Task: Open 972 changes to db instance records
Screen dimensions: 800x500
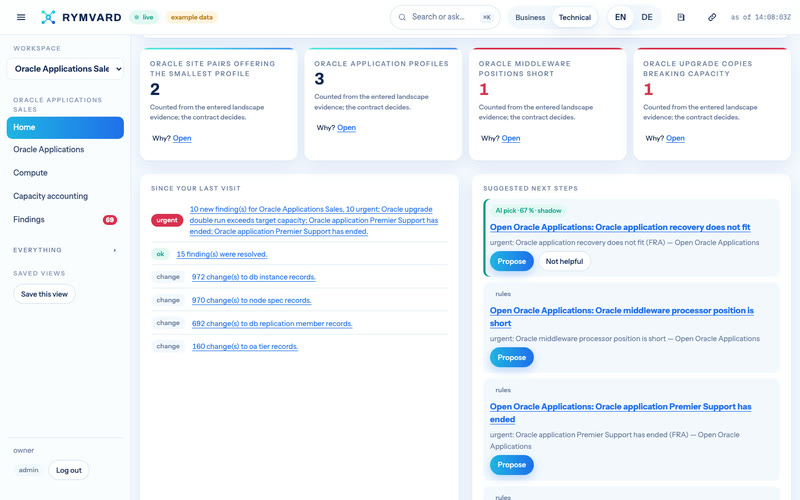Action: coord(254,277)
